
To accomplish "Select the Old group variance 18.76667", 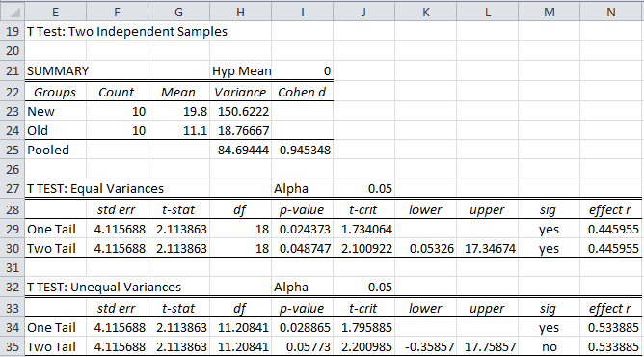I will (x=241, y=130).
